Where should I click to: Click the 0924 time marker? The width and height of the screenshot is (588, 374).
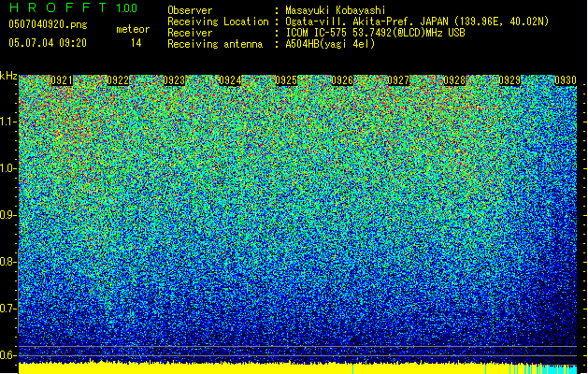[x=230, y=80]
